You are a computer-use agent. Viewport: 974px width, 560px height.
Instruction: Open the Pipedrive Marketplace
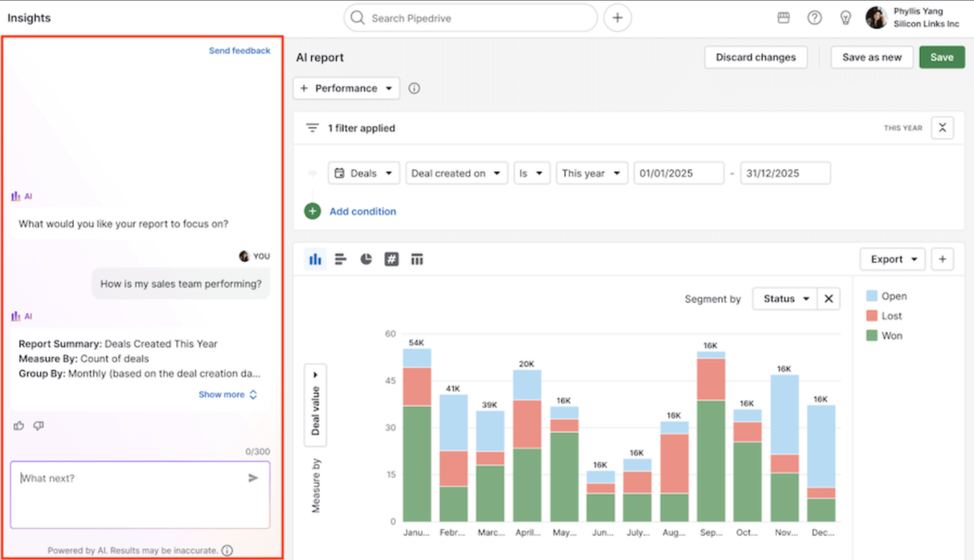click(x=784, y=17)
